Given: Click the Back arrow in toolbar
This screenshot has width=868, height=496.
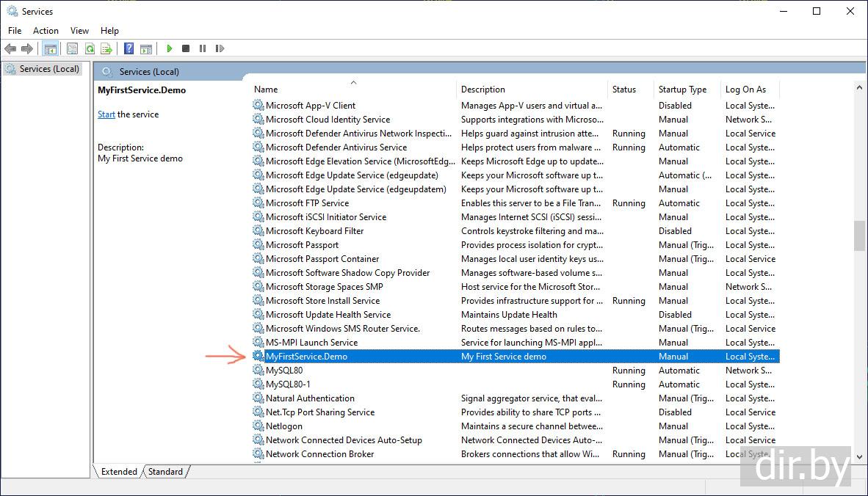Looking at the screenshot, I should click(x=10, y=48).
